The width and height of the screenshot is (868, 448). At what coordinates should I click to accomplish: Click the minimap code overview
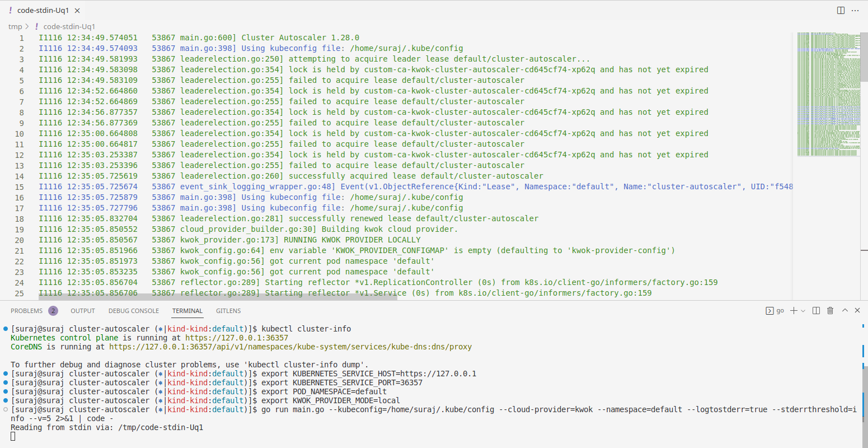pyautogui.click(x=828, y=94)
